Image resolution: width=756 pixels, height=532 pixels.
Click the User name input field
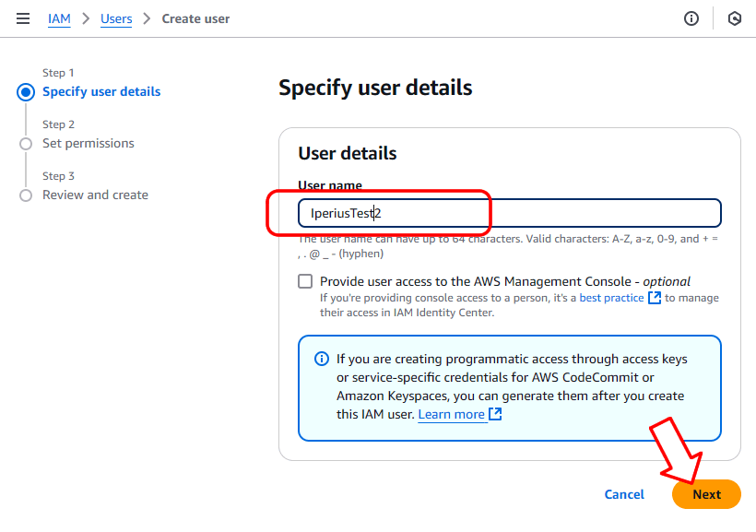[x=510, y=213]
